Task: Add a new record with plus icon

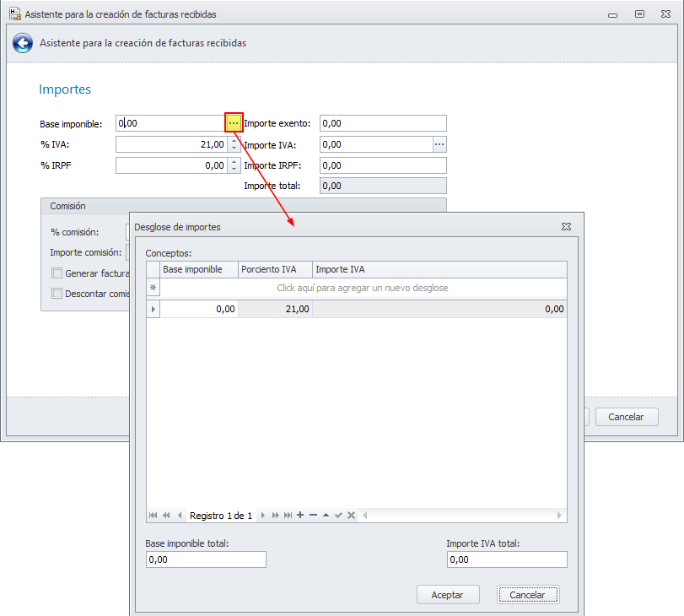Action: [300, 515]
